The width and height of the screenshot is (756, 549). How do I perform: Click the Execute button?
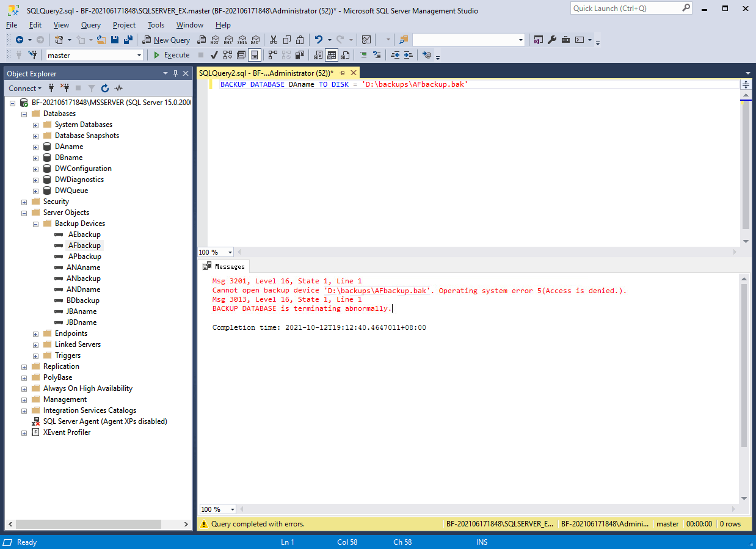click(171, 55)
